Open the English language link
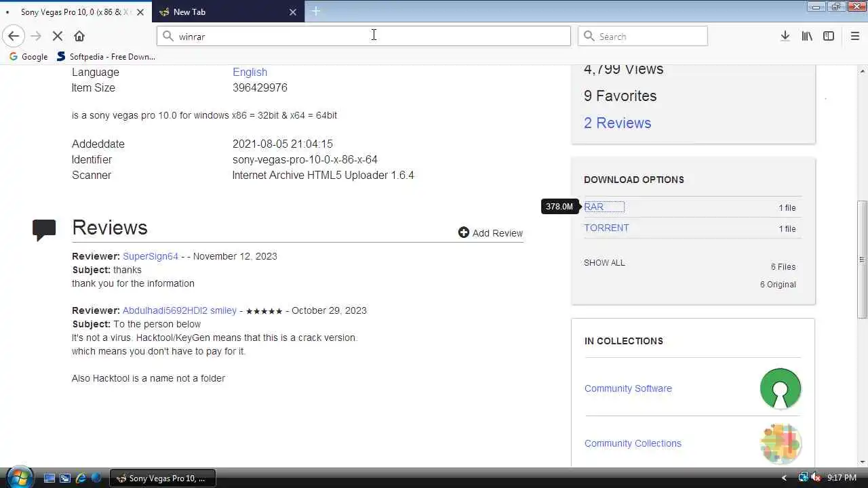Image resolution: width=868 pixels, height=488 pixels. [250, 72]
